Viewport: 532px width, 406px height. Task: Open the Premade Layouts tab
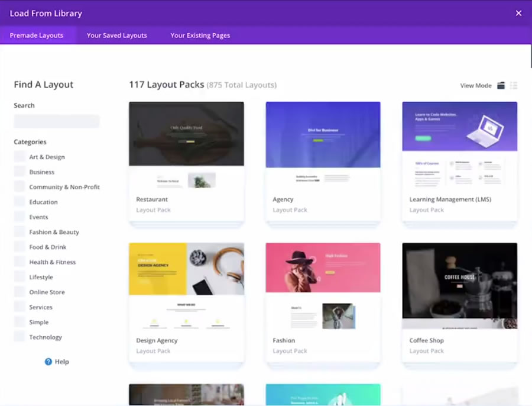tap(36, 36)
